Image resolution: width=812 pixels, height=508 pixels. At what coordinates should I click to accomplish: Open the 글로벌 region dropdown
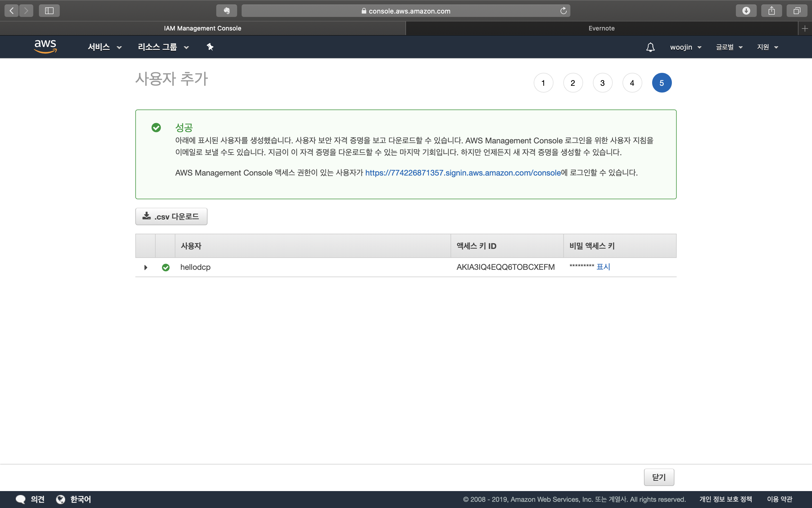(729, 47)
